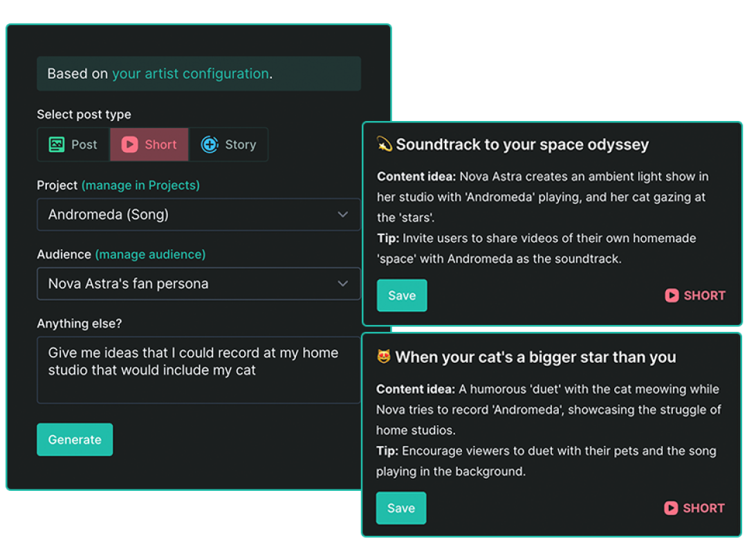Screen dimensions: 747x560
Task: Toggle the Short post type option
Action: pos(149,144)
